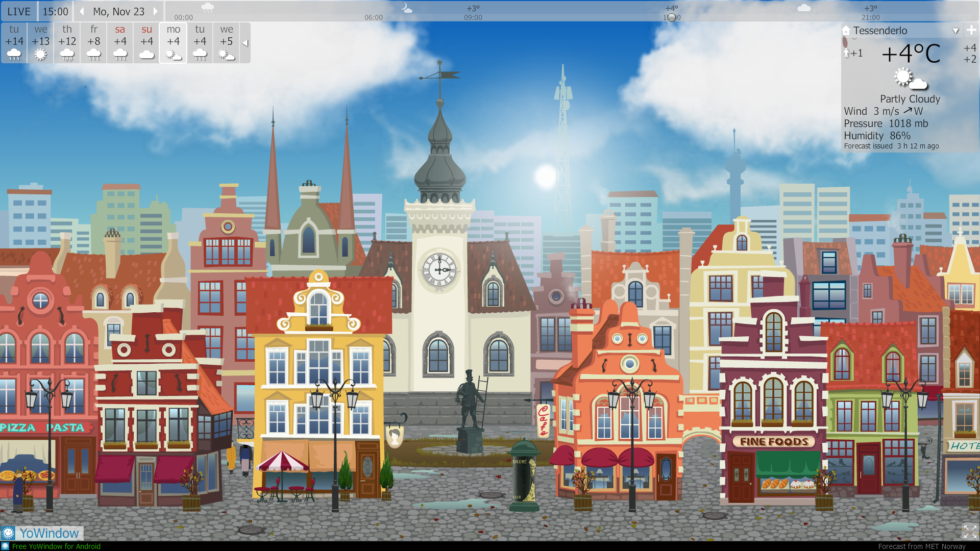
Task: Open the YoWindow logo menu
Action: click(x=43, y=533)
